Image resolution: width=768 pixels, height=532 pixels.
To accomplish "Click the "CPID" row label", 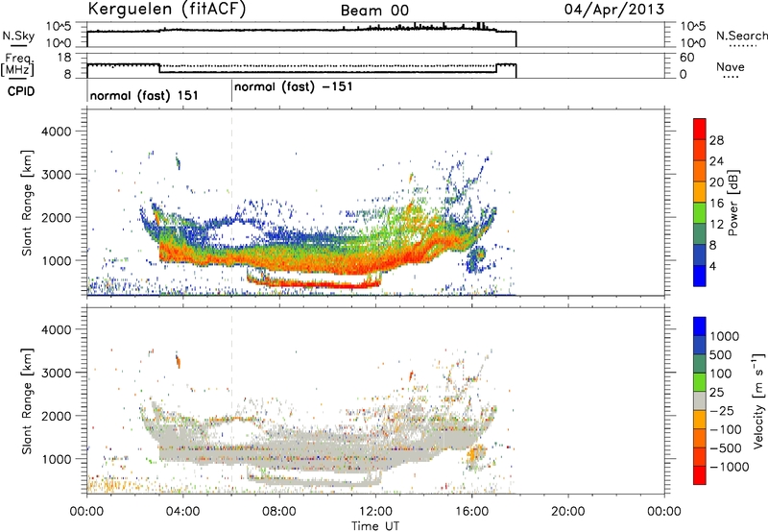I will (x=21, y=91).
